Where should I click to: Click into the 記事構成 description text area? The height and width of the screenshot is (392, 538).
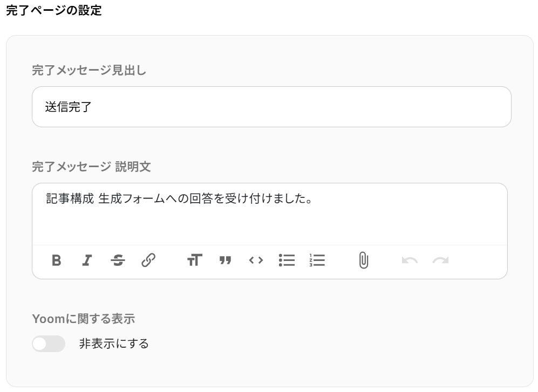tap(270, 214)
